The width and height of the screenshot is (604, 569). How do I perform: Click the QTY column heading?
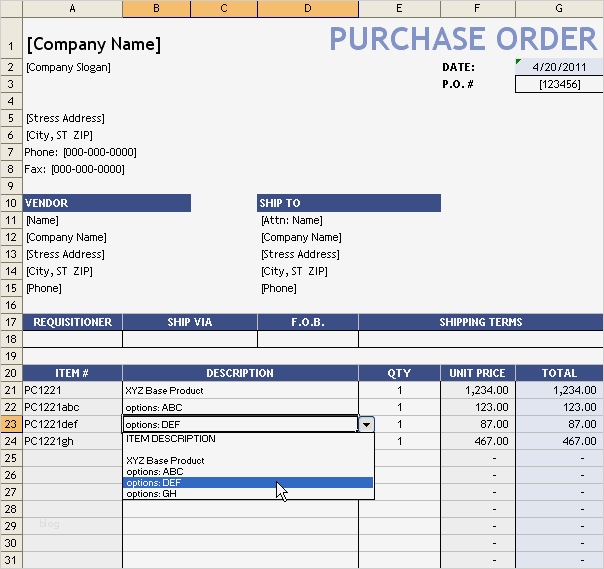point(399,373)
